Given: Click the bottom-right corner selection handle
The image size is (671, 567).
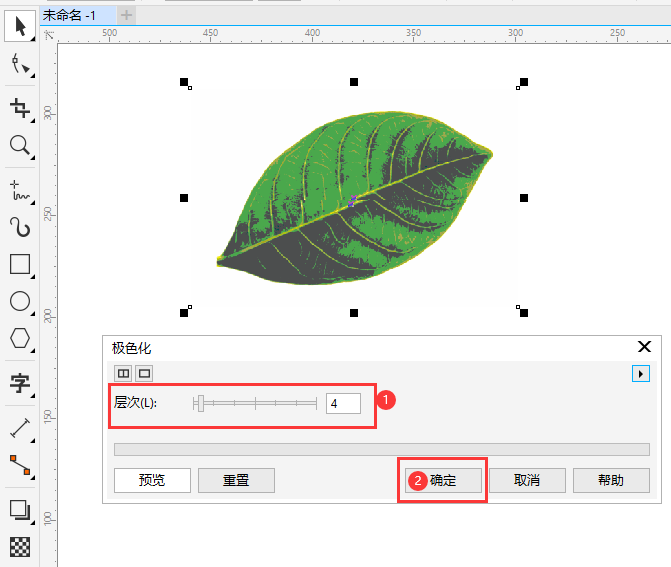Looking at the screenshot, I should click(x=524, y=313).
